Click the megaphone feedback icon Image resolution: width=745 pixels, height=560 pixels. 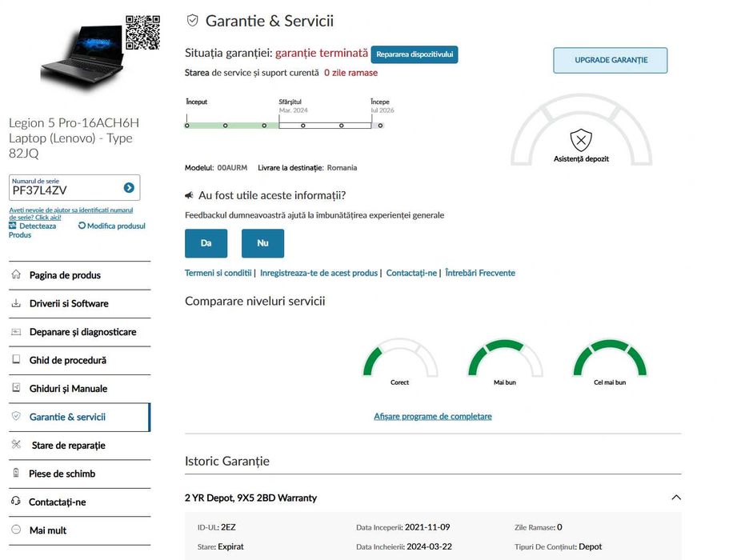coord(189,195)
